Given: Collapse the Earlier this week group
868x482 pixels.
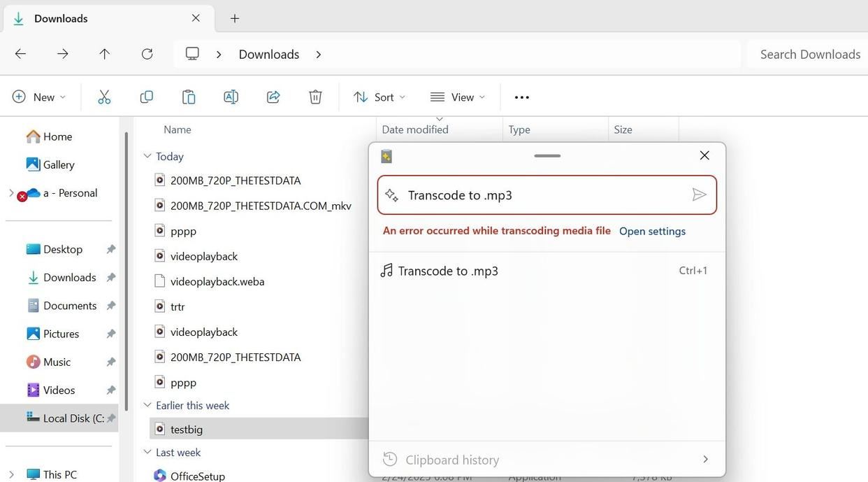Looking at the screenshot, I should pos(147,405).
